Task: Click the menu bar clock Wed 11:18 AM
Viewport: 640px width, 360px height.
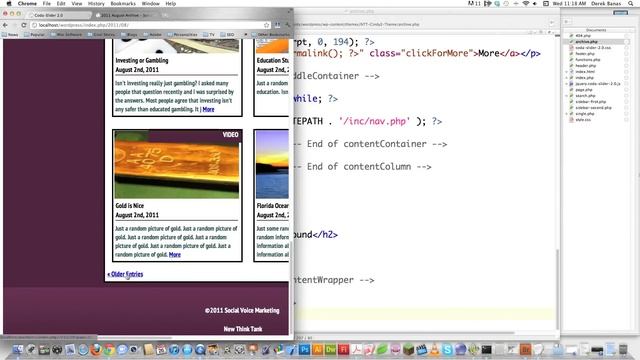Action: pyautogui.click(x=569, y=3)
